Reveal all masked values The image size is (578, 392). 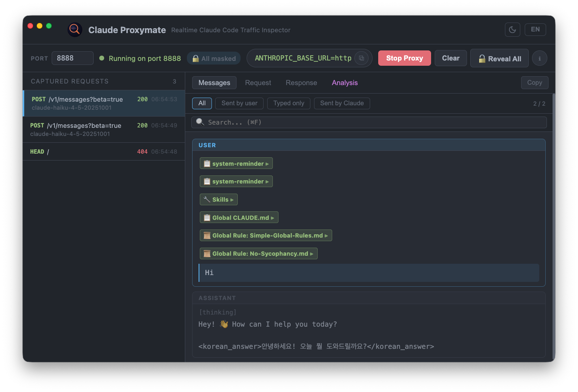tap(500, 58)
